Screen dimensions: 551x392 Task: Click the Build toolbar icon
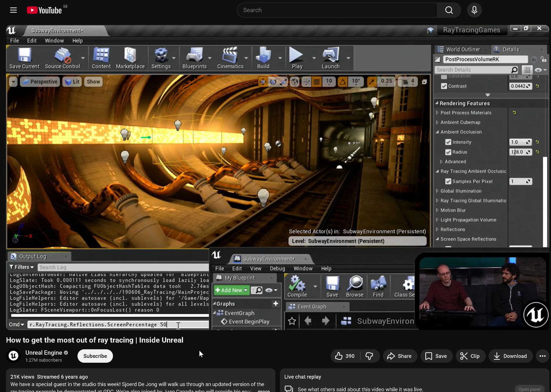(x=263, y=56)
